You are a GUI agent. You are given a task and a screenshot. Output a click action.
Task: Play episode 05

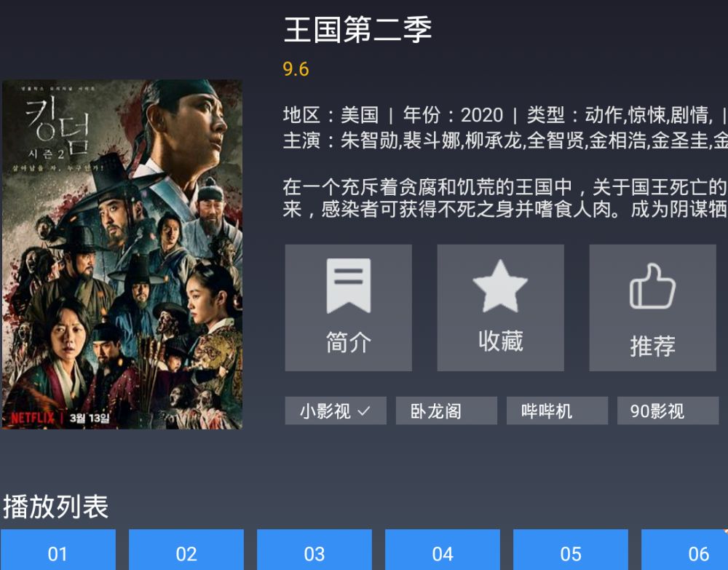click(571, 550)
